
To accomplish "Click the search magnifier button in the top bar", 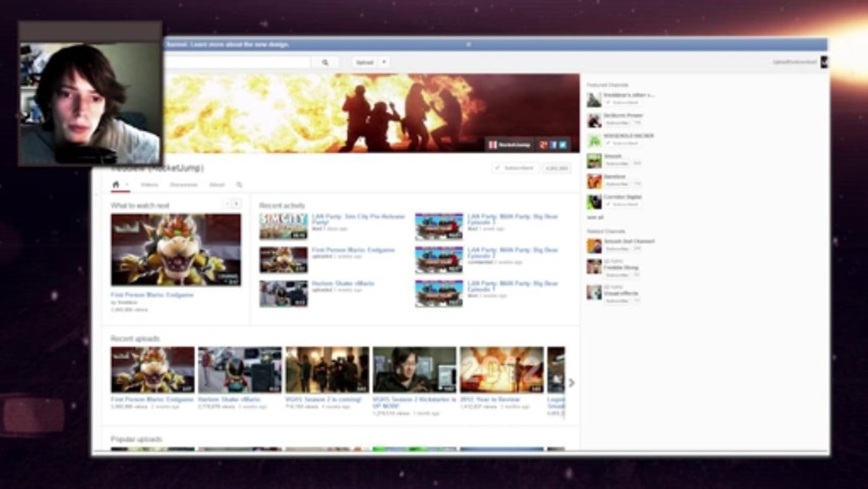I will coord(325,62).
